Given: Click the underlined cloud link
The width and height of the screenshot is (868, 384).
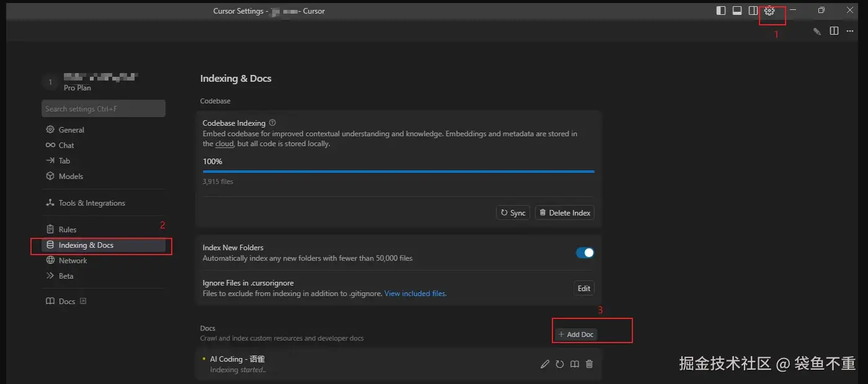Looking at the screenshot, I should [x=224, y=144].
